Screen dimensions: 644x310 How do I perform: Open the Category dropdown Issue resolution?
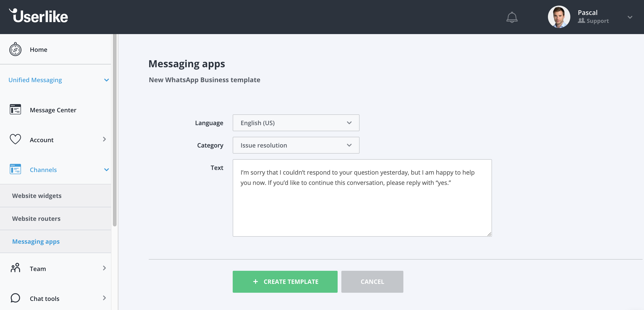tap(296, 145)
